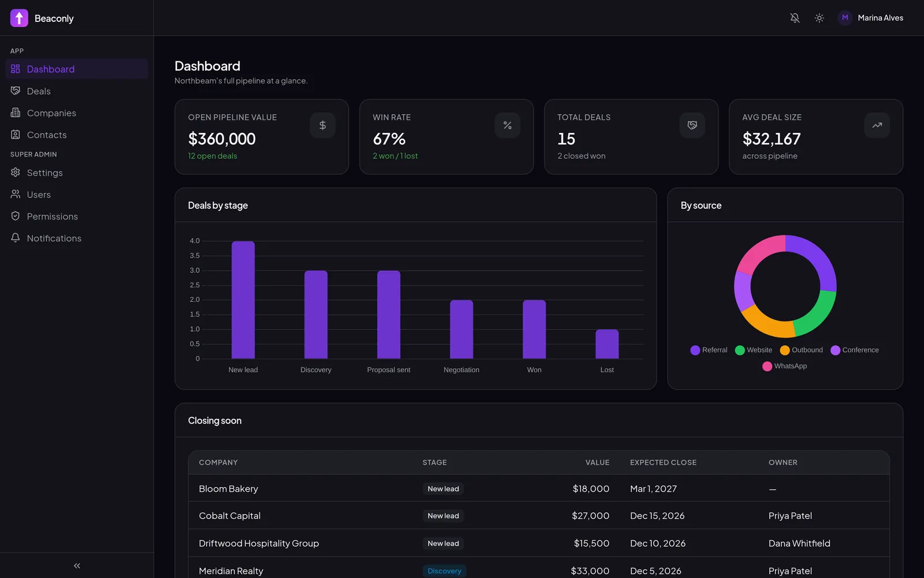
Task: Click trending arrow icon on Avg Deal Size card
Action: (877, 125)
